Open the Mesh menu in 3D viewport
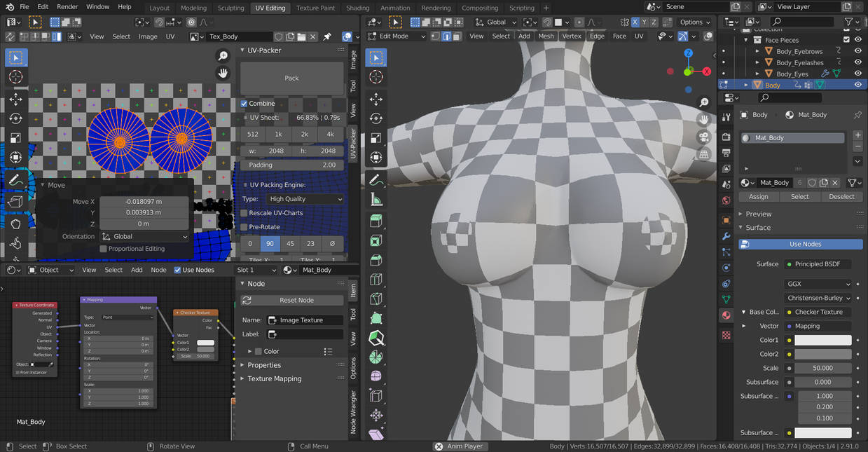This screenshot has width=868, height=452. coord(546,36)
